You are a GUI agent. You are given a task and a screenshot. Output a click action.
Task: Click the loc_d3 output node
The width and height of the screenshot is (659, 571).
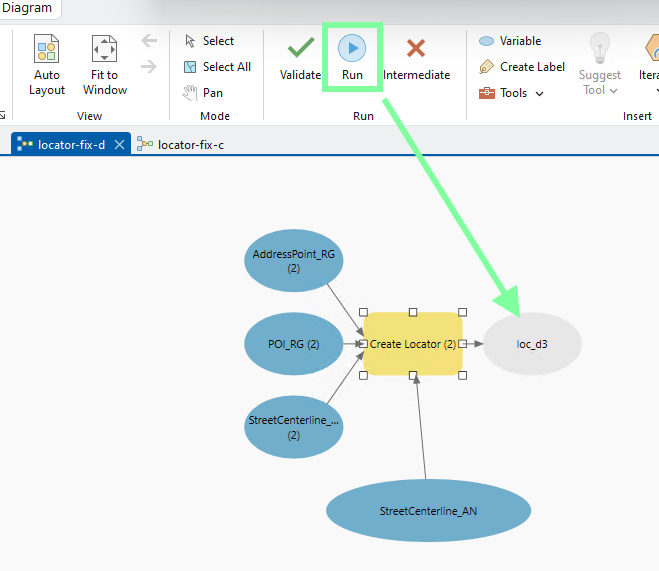click(x=532, y=344)
